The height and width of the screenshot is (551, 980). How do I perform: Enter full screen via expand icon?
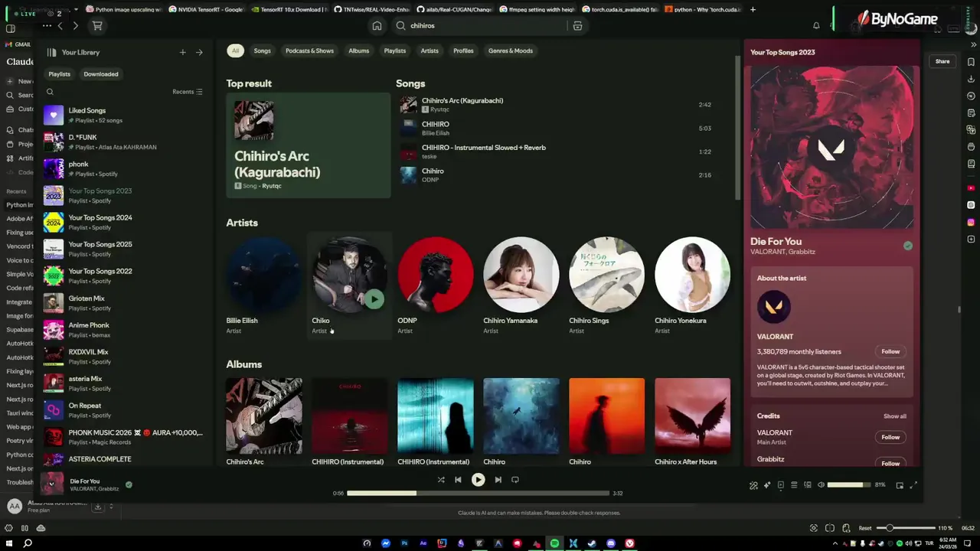point(913,484)
